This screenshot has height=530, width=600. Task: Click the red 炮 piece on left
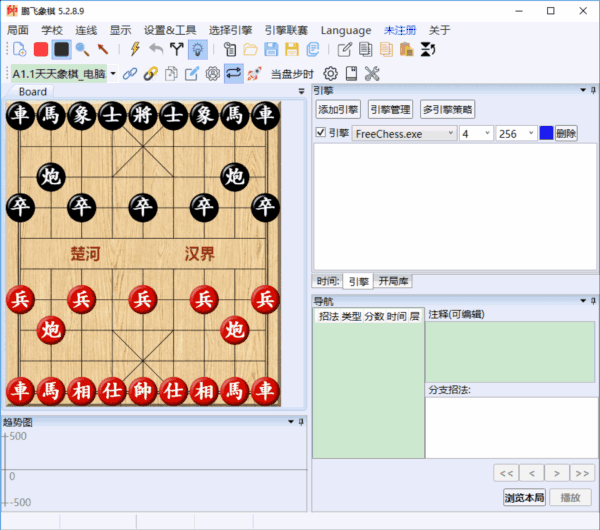51,329
